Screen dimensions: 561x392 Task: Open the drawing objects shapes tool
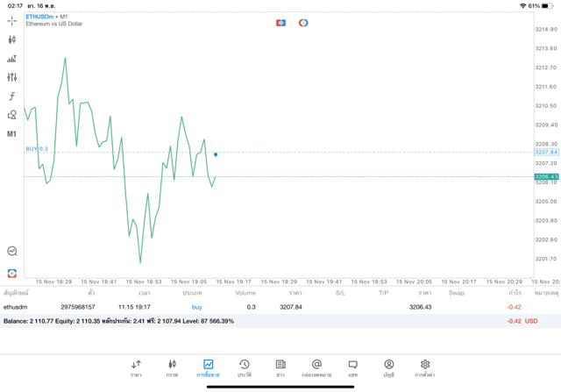pyautogui.click(x=12, y=115)
